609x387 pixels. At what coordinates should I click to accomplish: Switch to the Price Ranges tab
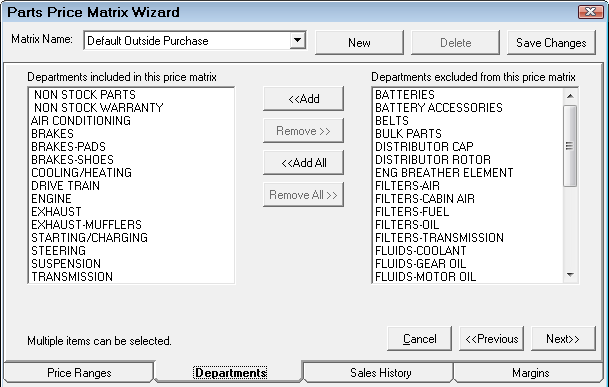(79, 373)
